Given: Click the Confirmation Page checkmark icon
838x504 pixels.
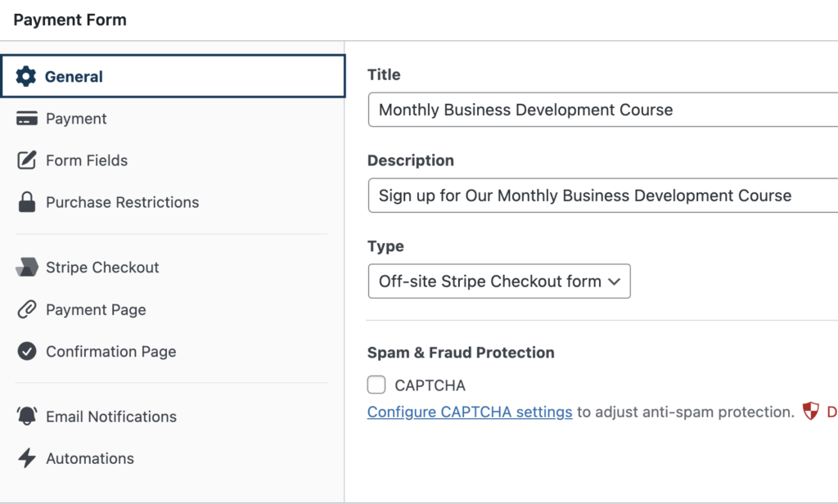Looking at the screenshot, I should [27, 352].
